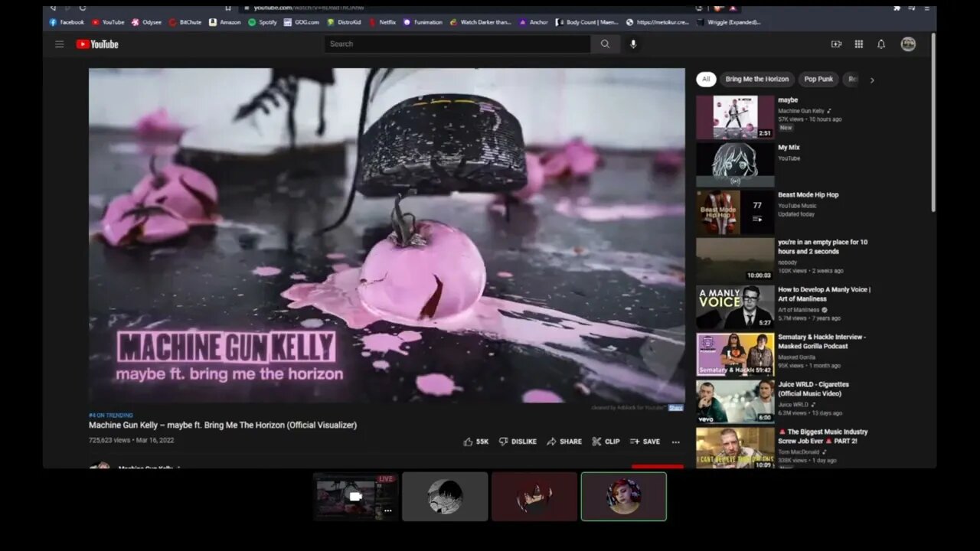Click the address bar bookmark icon
The image size is (980, 551).
point(228,8)
